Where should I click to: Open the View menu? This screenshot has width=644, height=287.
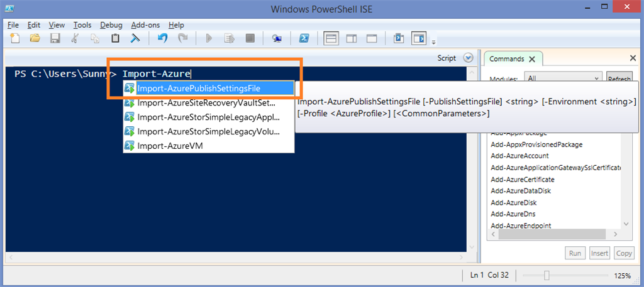pos(57,25)
